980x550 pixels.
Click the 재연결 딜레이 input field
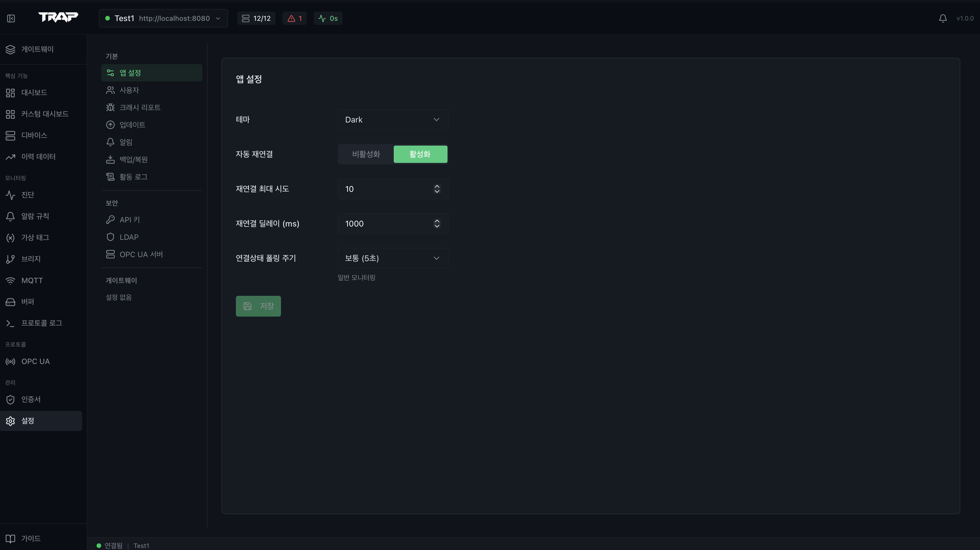384,224
